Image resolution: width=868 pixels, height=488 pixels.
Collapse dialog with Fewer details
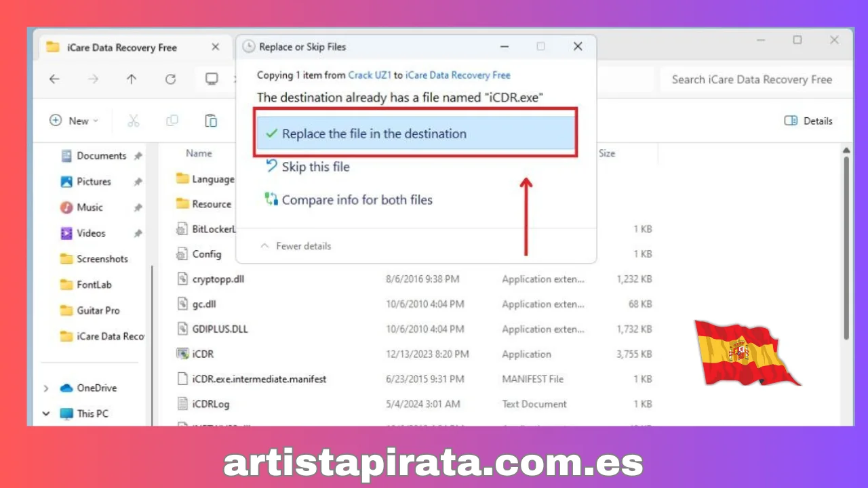(x=296, y=246)
